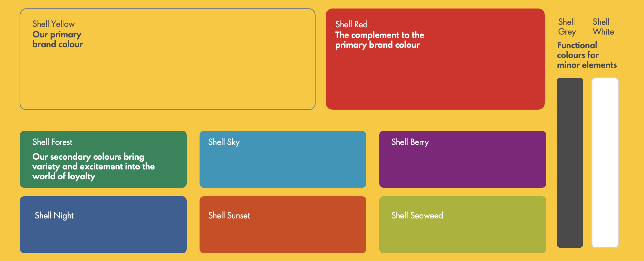Pick the large Shell Red swatch
The image size is (644, 261).
coord(435,77)
